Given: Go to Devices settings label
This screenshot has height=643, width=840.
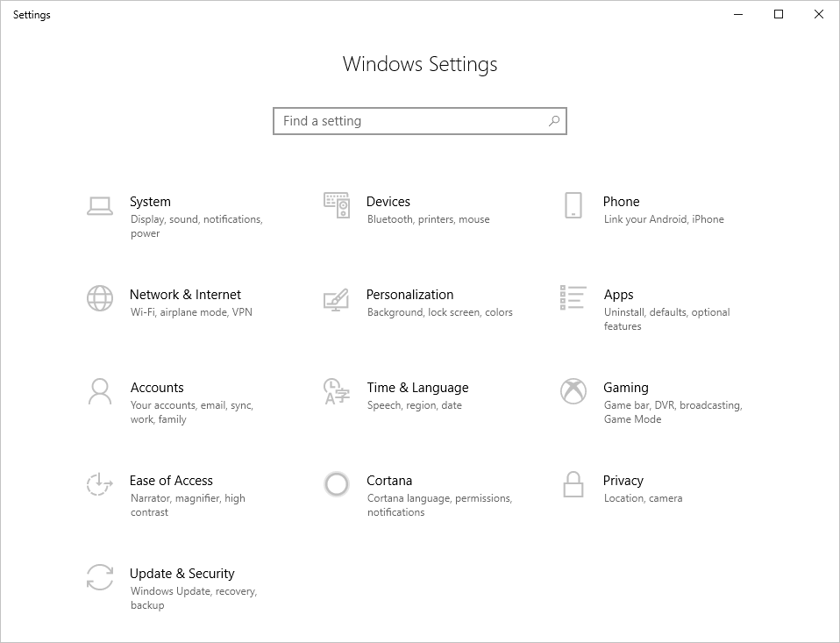Looking at the screenshot, I should pyautogui.click(x=388, y=202).
